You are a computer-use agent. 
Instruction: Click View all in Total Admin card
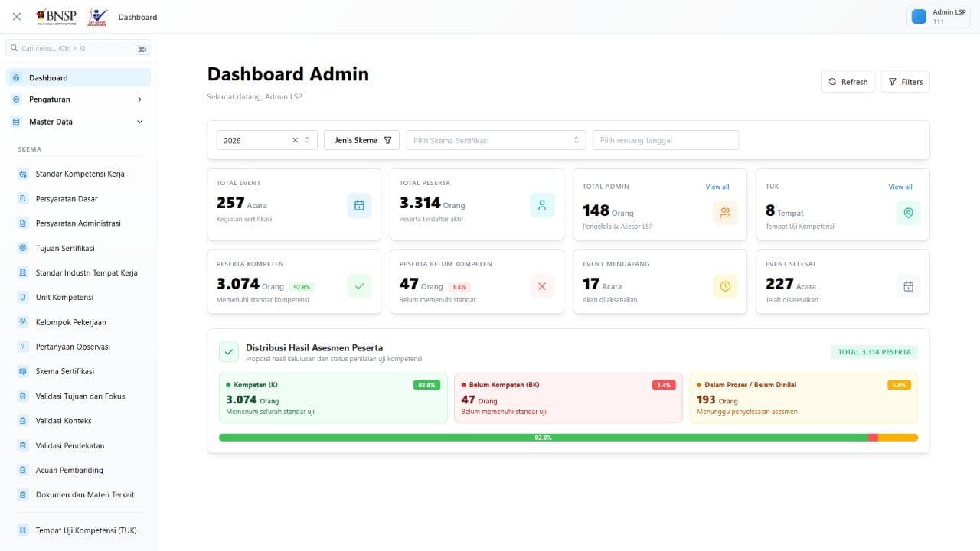coord(717,187)
